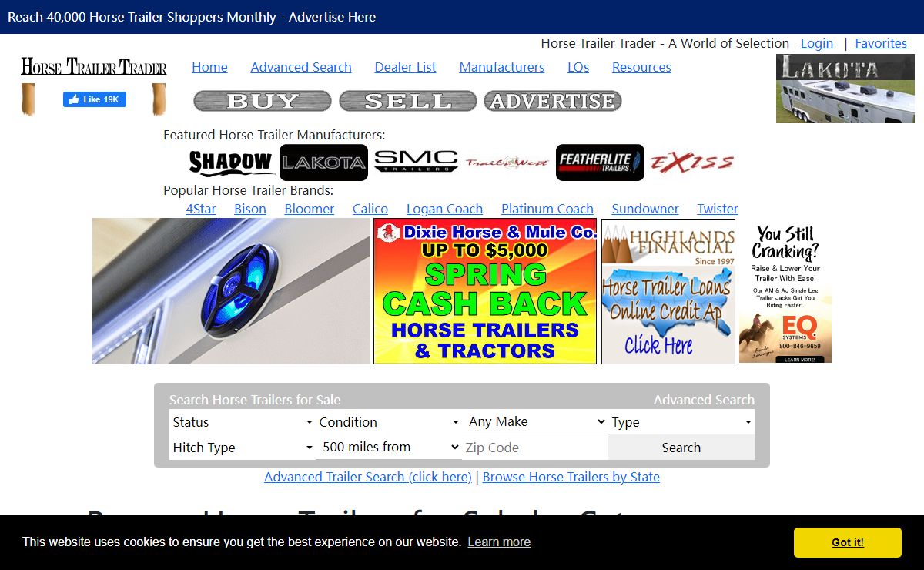Open the Manufacturers nav link

502,67
